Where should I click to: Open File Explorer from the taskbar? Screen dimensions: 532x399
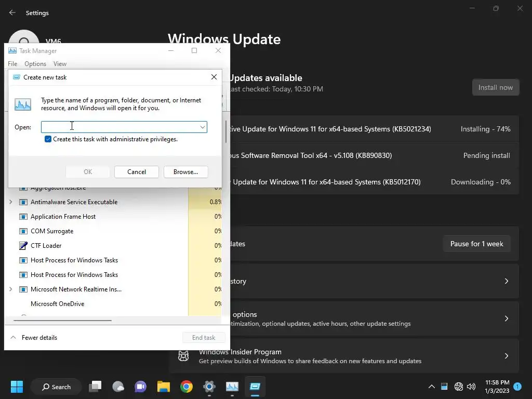click(x=164, y=387)
